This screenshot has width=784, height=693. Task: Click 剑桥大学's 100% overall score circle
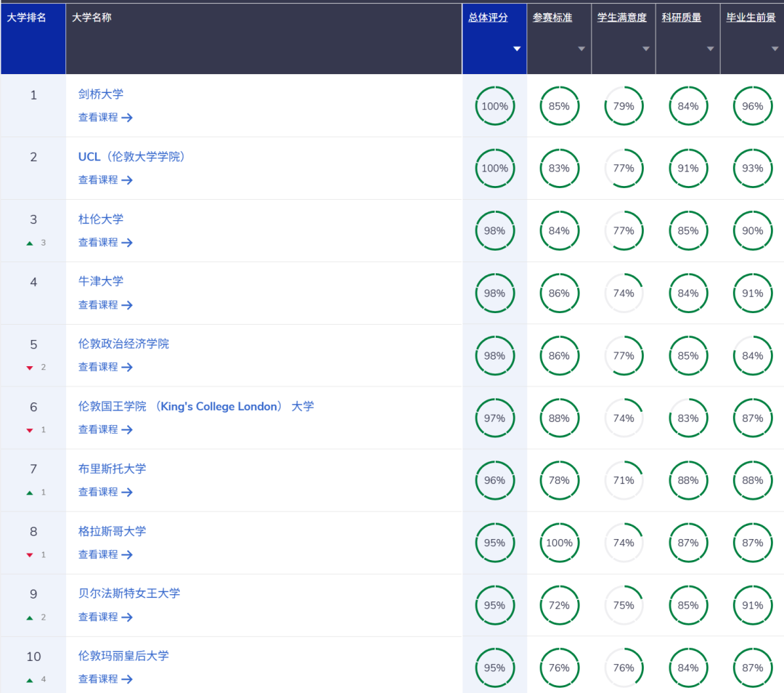[494, 106]
